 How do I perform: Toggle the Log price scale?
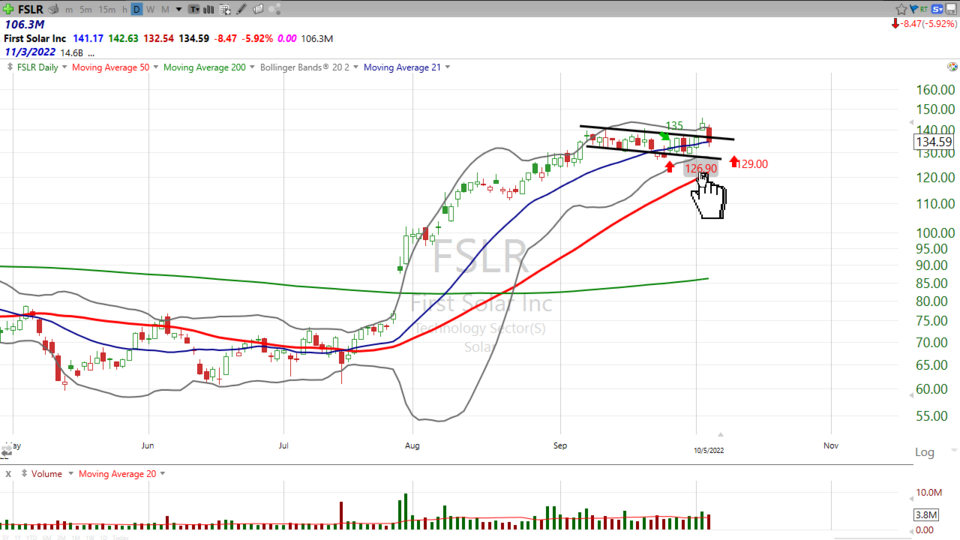[x=925, y=453]
